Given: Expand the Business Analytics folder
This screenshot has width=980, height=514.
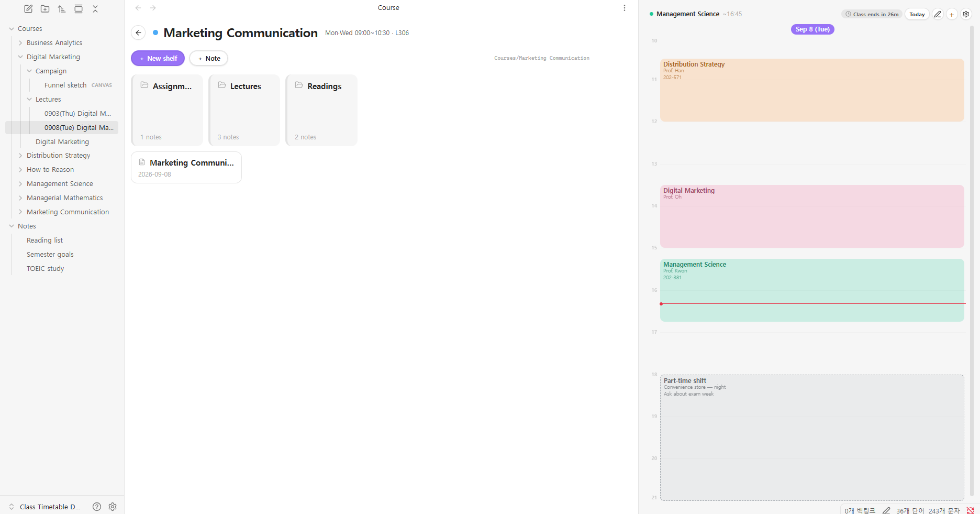Looking at the screenshot, I should pyautogui.click(x=20, y=43).
